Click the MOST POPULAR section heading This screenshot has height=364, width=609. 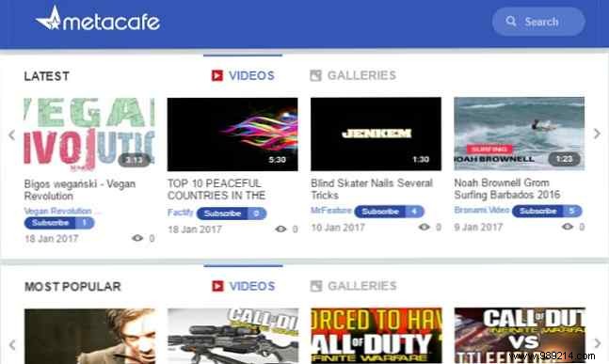coord(72,287)
